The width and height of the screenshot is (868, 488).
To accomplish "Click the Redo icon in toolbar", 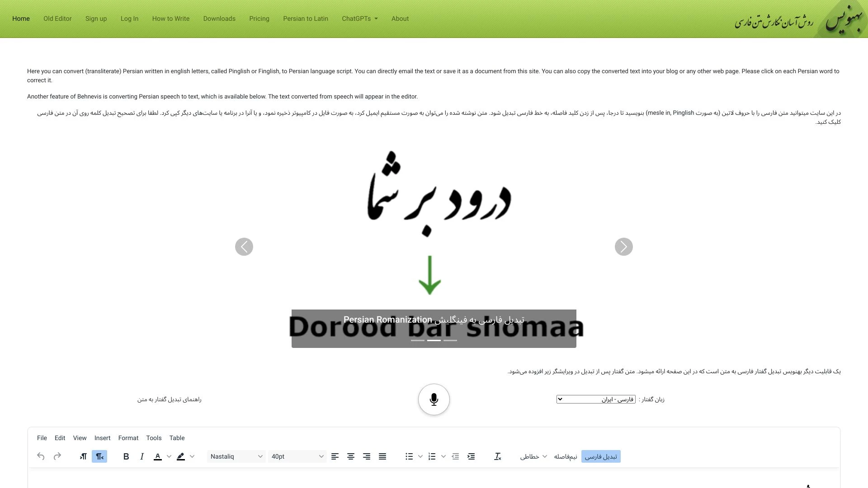I will tap(57, 456).
